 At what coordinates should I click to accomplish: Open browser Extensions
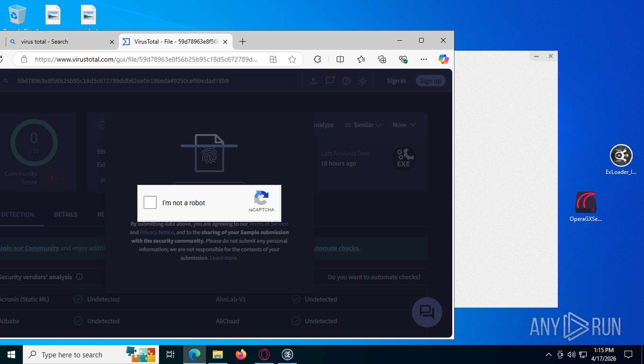[x=318, y=59]
